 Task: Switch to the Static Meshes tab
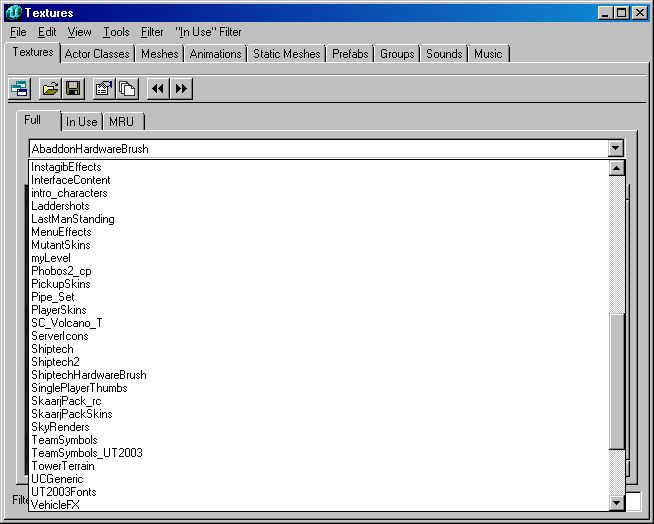tap(287, 54)
